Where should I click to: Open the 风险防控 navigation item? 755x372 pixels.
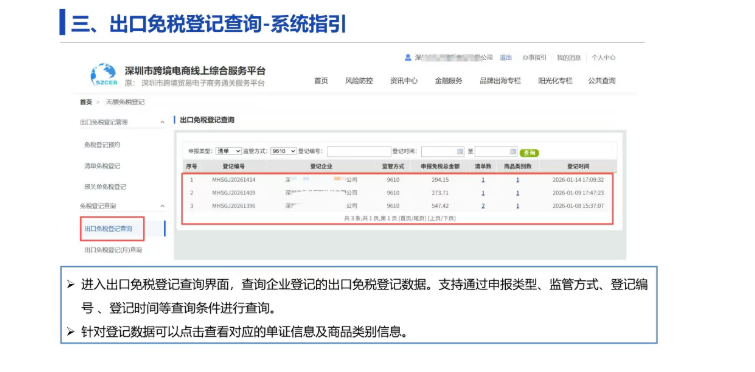[x=359, y=81]
